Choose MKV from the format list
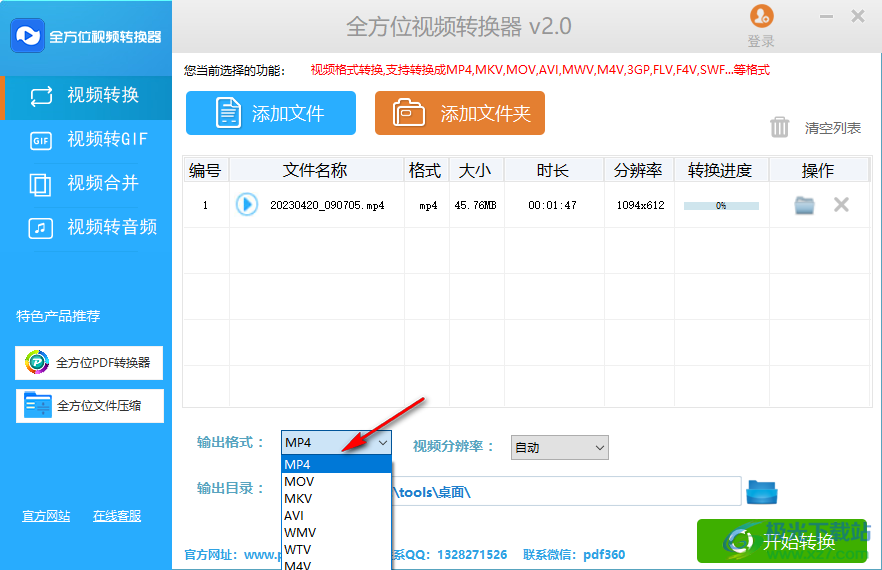This screenshot has width=882, height=570. coord(336,499)
